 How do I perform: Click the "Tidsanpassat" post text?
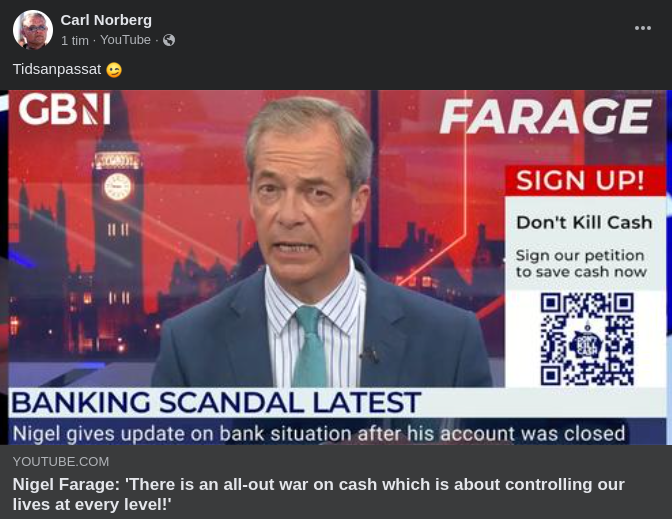click(57, 69)
